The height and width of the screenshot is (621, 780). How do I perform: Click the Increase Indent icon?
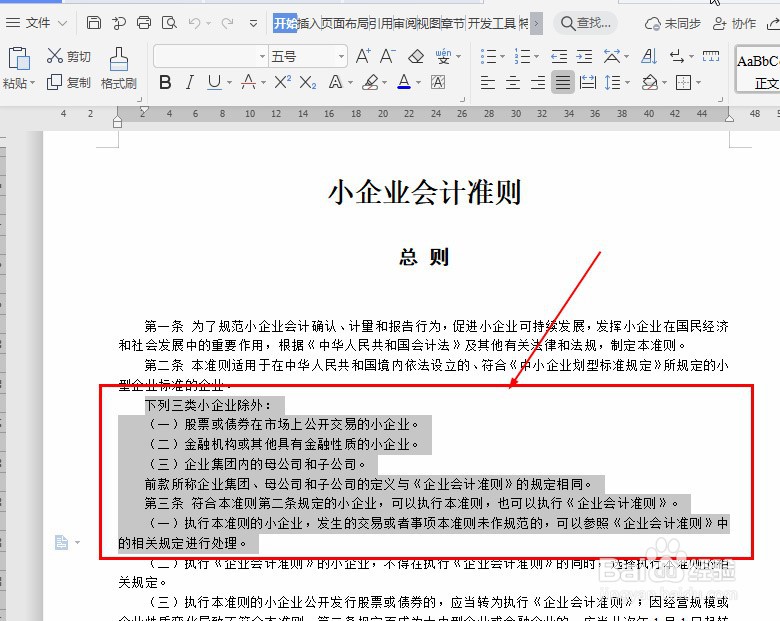(584, 56)
